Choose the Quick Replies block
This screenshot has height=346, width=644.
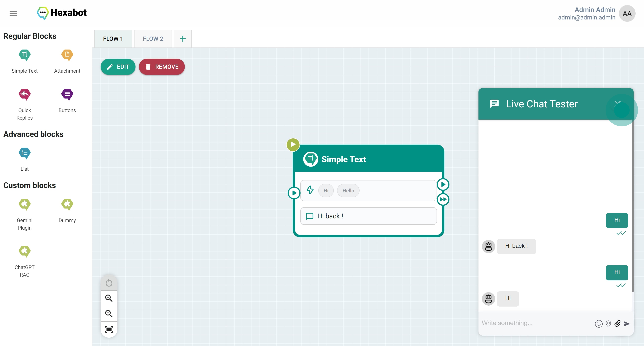click(x=24, y=94)
